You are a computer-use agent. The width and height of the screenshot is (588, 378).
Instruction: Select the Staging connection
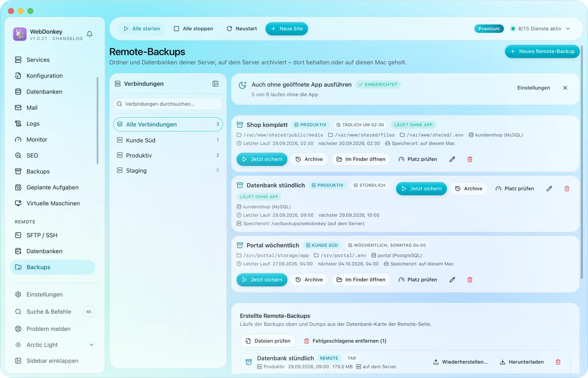(168, 171)
